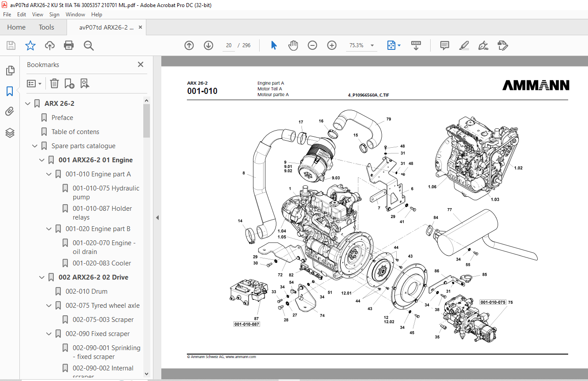Click the Request e-signatures stamp icon
Screen dimensions: 588x381
click(x=502, y=45)
